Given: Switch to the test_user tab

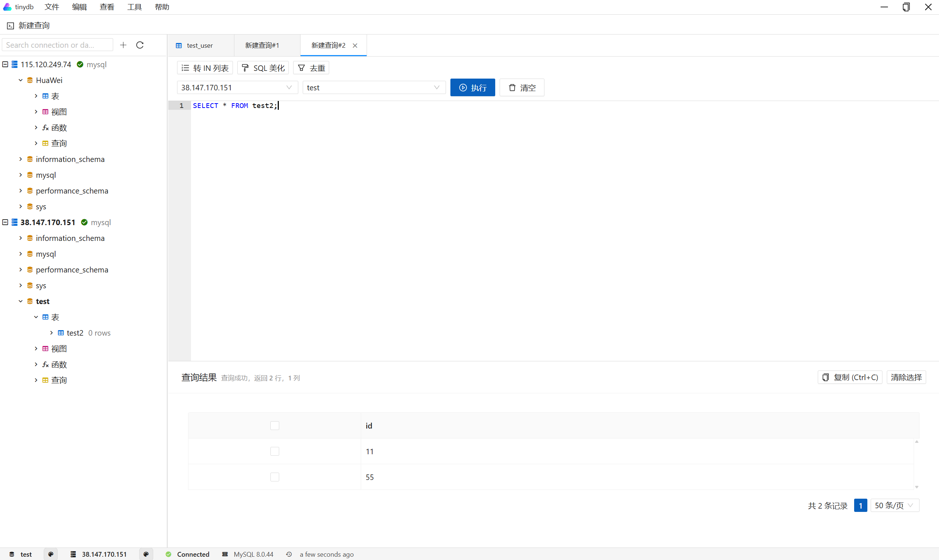Looking at the screenshot, I should pyautogui.click(x=199, y=45).
